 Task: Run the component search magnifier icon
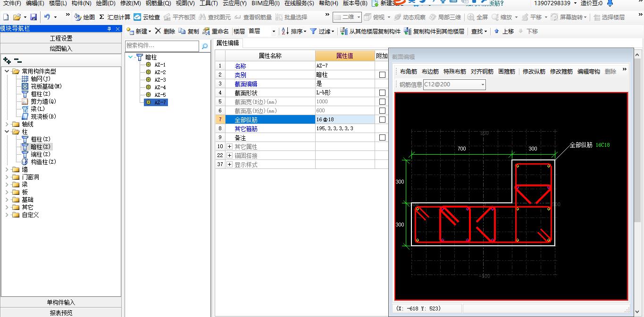pyautogui.click(x=205, y=46)
